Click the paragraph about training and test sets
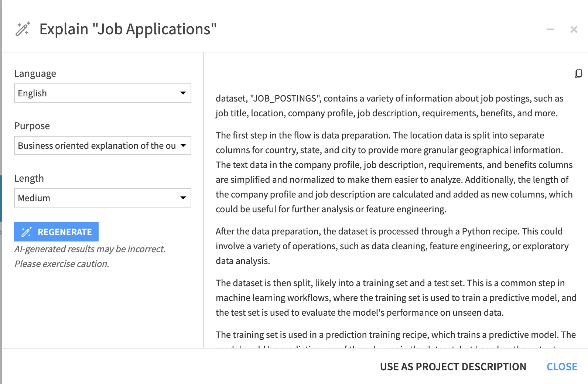 pos(396,298)
